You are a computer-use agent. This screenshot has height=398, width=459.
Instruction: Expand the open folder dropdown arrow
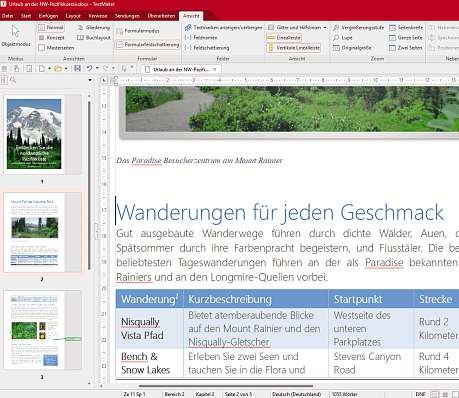[x=66, y=69]
